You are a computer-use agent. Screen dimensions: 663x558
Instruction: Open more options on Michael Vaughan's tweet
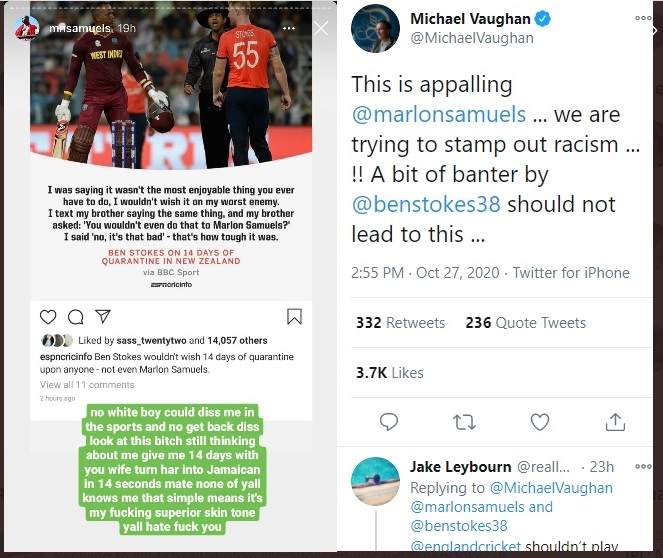click(x=643, y=18)
